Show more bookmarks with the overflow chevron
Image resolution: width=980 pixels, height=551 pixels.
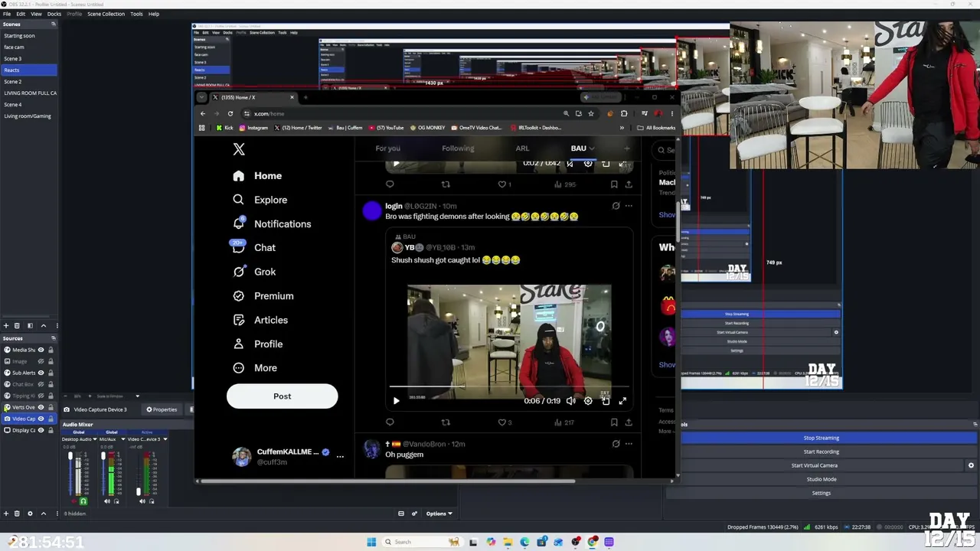(x=622, y=128)
